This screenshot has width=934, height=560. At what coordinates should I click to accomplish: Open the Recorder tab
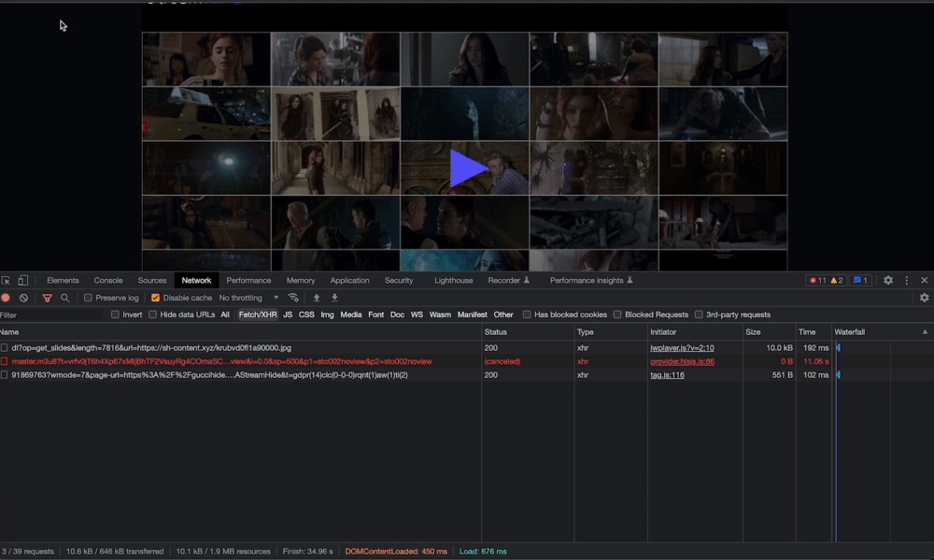coord(508,280)
